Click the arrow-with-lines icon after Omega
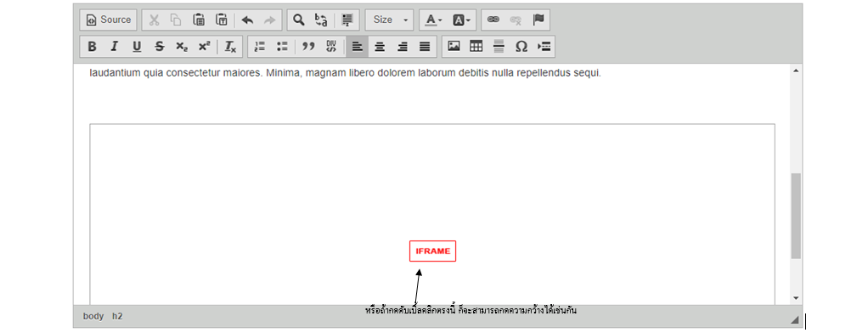Screen dimensions: 868x333 (544, 47)
